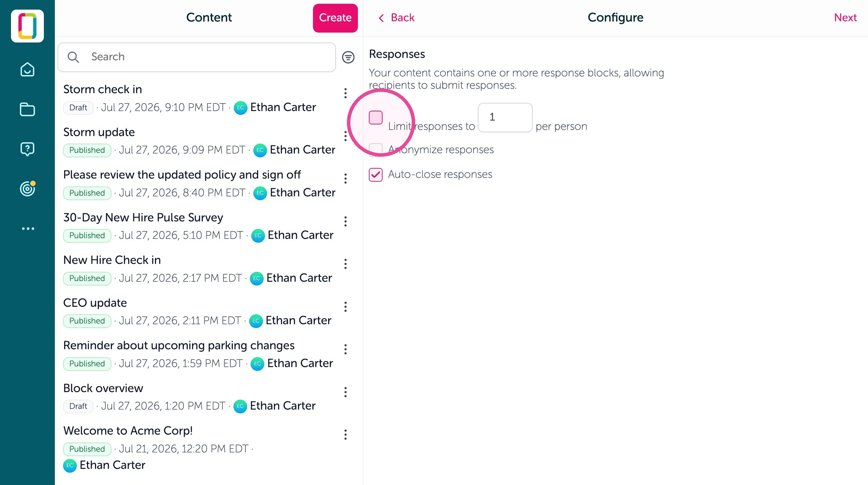Viewport: 868px width, 485px height.
Task: Open the sidebar three-dots more menu
Action: 28,229
